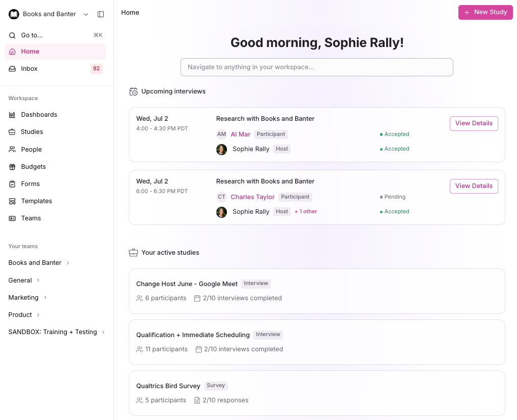Collapse the sidebar with the panel icon

tap(101, 14)
